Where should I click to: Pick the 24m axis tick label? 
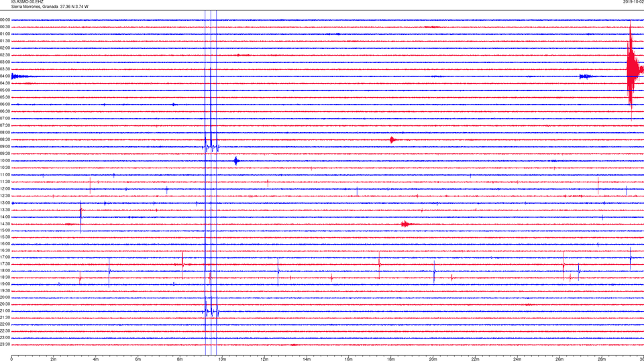(x=517, y=359)
